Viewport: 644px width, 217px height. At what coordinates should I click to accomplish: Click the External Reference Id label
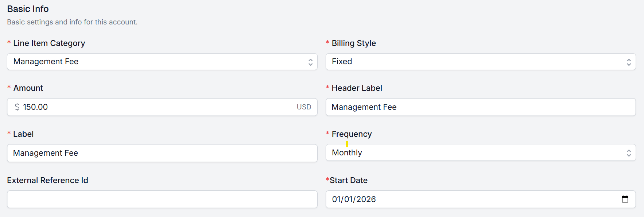click(x=47, y=180)
